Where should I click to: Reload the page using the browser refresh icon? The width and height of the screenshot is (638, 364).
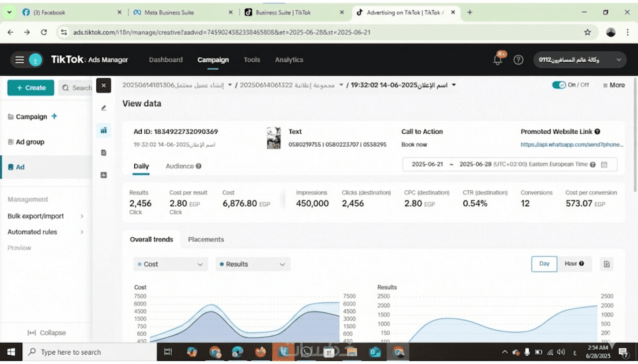(44, 32)
